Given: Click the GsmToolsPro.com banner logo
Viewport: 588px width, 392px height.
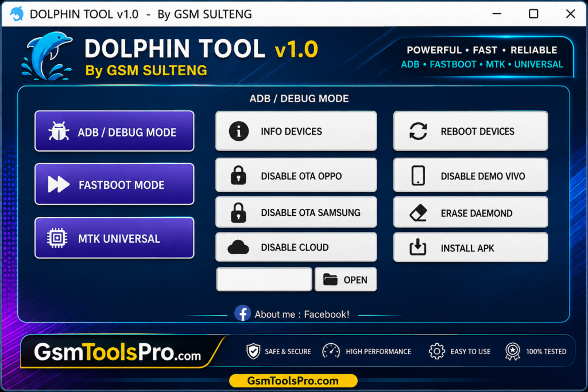Looking at the screenshot, I should pyautogui.click(x=118, y=352).
